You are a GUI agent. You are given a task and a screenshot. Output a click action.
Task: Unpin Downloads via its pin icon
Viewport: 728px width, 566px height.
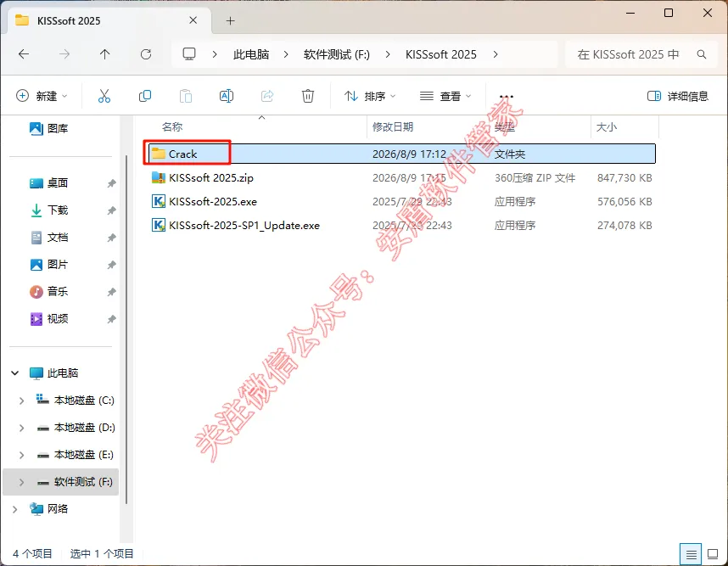(x=111, y=210)
